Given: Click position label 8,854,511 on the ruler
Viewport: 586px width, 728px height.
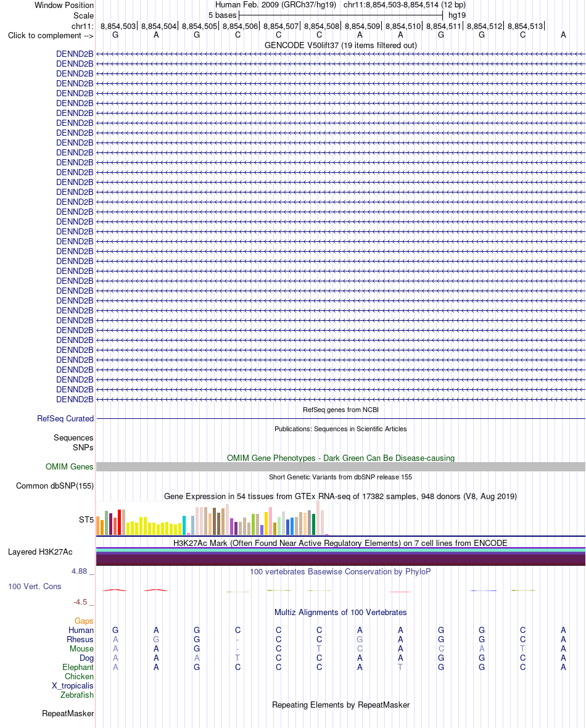Looking at the screenshot, I should (x=444, y=27).
